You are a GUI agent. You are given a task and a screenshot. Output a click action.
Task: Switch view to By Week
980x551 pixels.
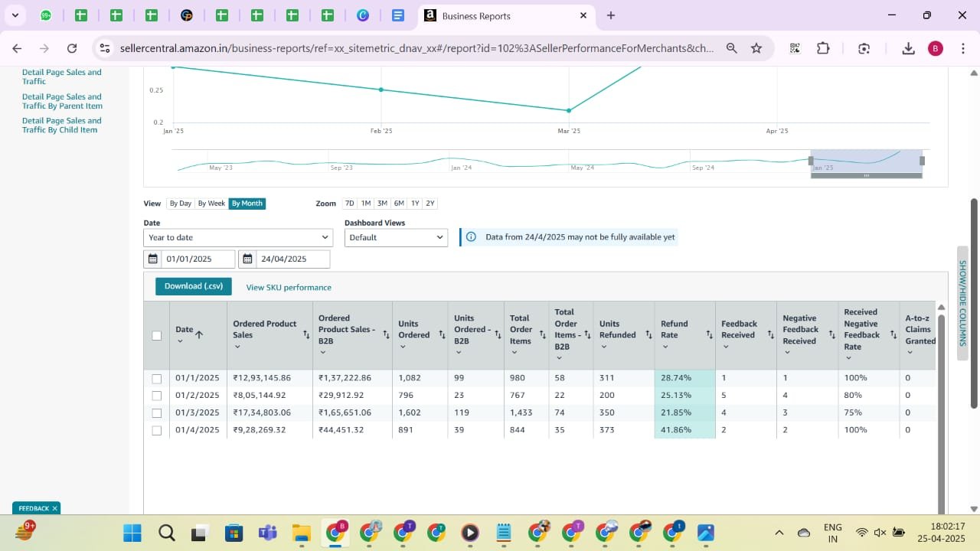tap(211, 204)
